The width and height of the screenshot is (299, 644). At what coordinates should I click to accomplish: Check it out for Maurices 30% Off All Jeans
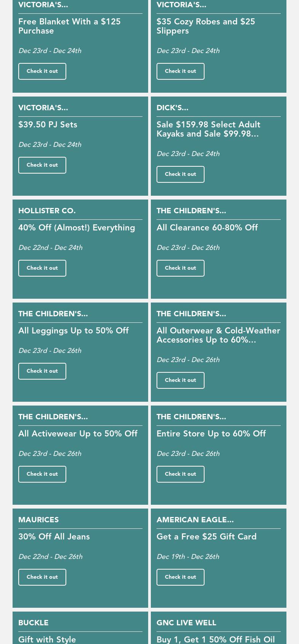tap(42, 577)
